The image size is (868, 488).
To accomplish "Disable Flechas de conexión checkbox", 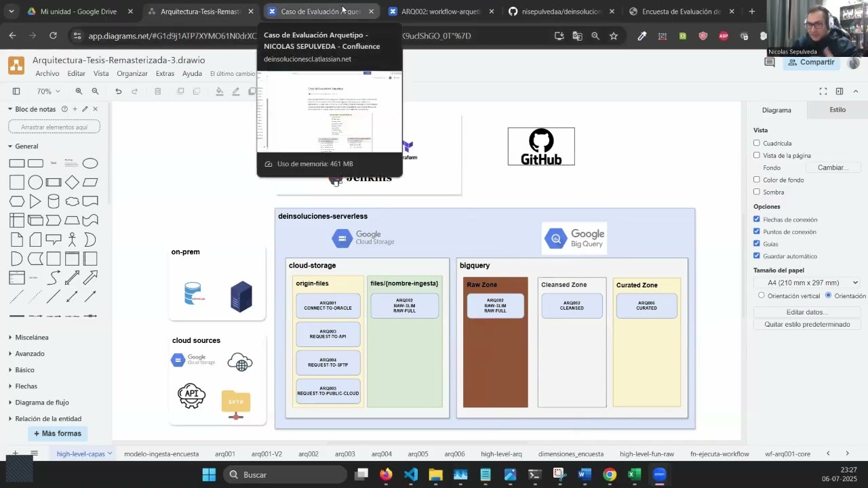I will (x=757, y=219).
